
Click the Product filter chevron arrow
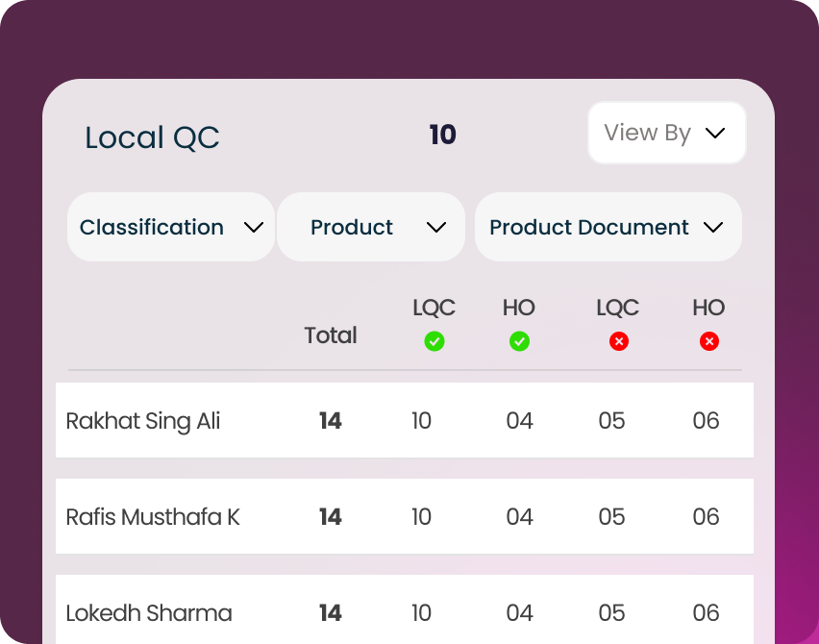click(436, 228)
